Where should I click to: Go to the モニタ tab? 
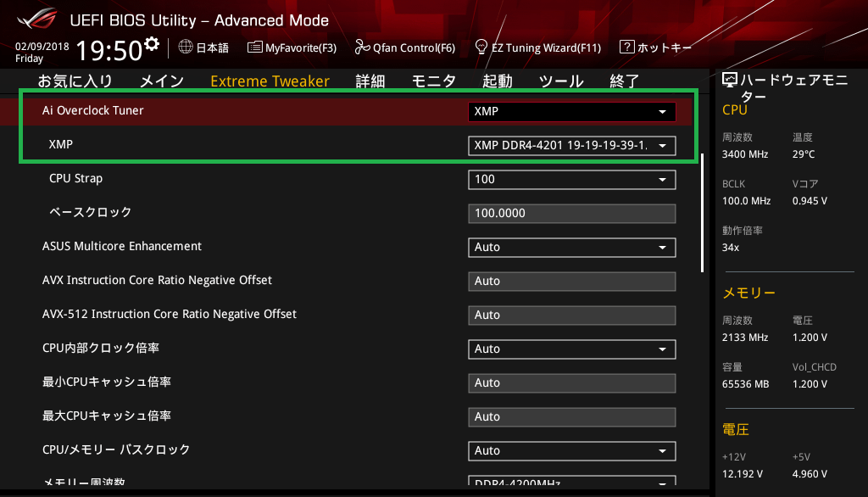coord(433,81)
